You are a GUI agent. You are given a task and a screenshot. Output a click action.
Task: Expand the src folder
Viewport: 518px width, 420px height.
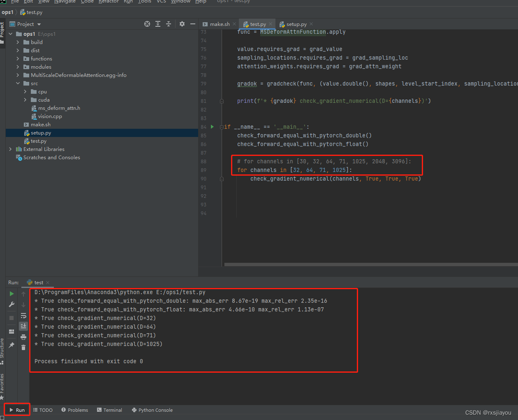(18, 83)
